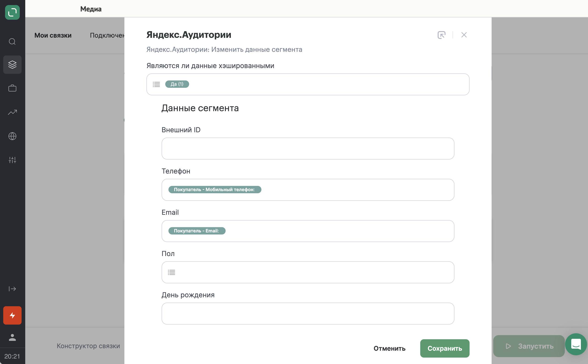588x364 pixels.
Task: Open the user profile icon
Action: pyautogui.click(x=12, y=337)
